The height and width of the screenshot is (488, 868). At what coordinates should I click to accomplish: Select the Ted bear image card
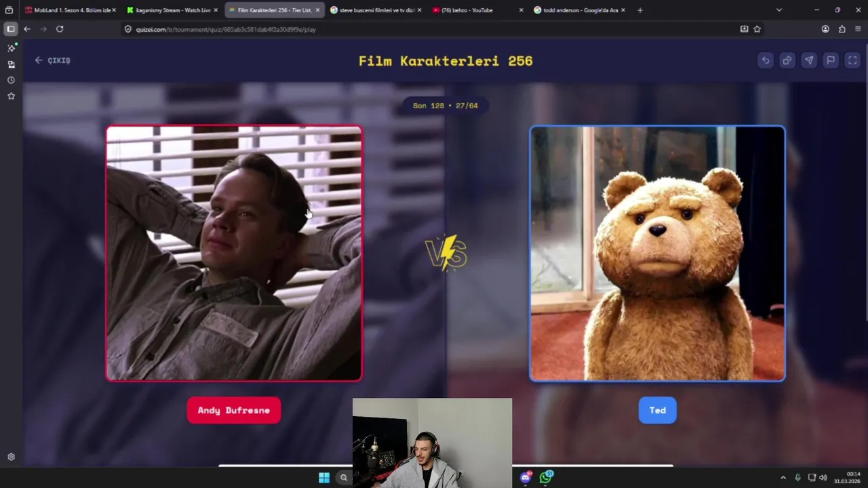[x=657, y=253]
